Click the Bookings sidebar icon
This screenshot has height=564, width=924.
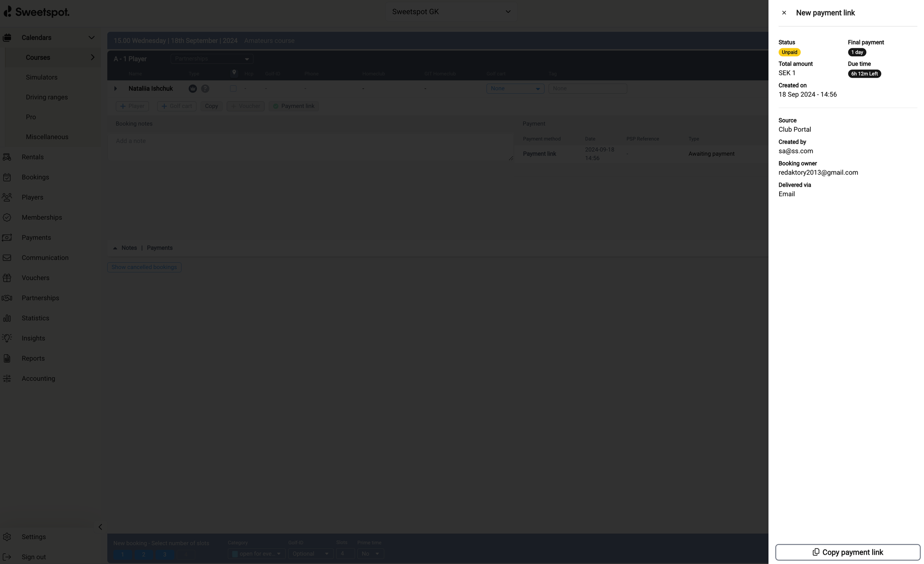7,177
